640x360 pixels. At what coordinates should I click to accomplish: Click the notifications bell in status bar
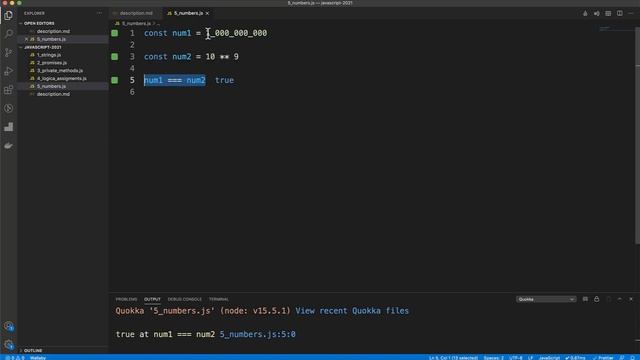633,358
